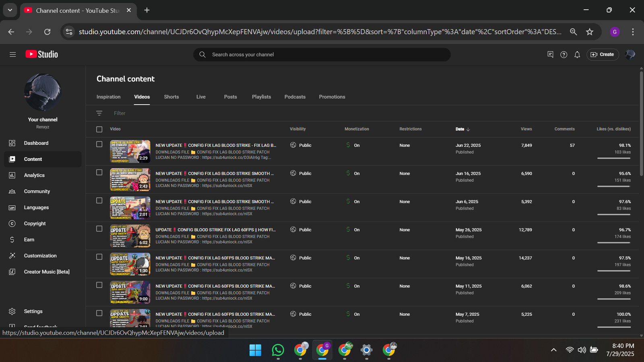This screenshot has width=644, height=362.
Task: Reload the browser page
Action: coord(47,32)
